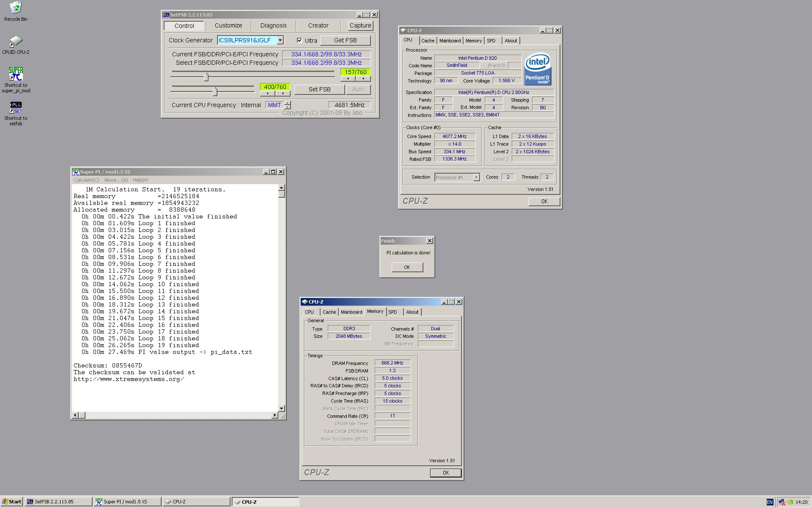Open Mainboard tab in lower CPU-Z window
The width and height of the screenshot is (812, 508).
click(351, 312)
